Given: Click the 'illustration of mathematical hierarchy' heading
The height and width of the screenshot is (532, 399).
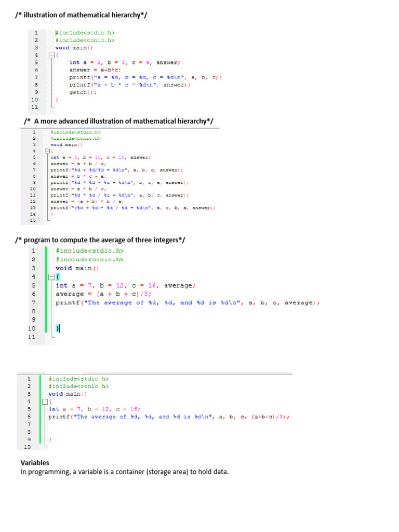Looking at the screenshot, I should point(81,15).
